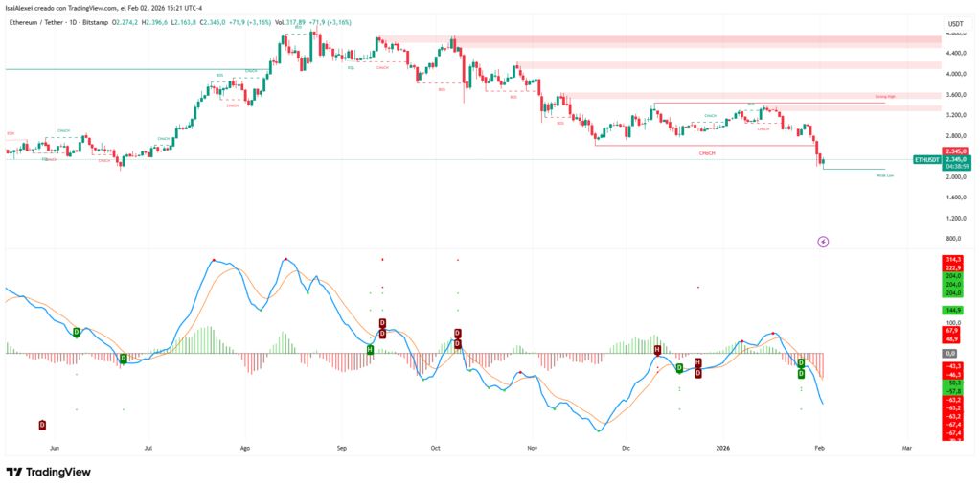Screen dimensions: 980x488
Task: Click the Mar label on time axis
Action: [x=906, y=448]
